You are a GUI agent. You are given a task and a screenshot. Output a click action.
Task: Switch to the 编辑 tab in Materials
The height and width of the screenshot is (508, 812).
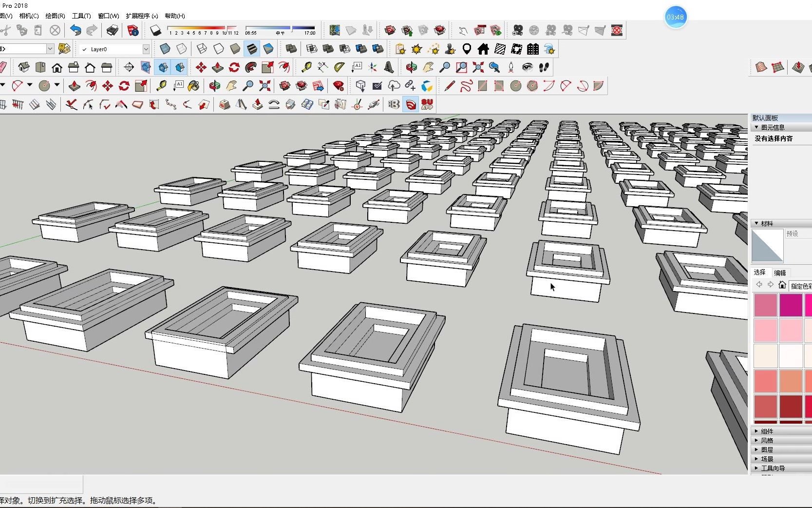point(780,273)
